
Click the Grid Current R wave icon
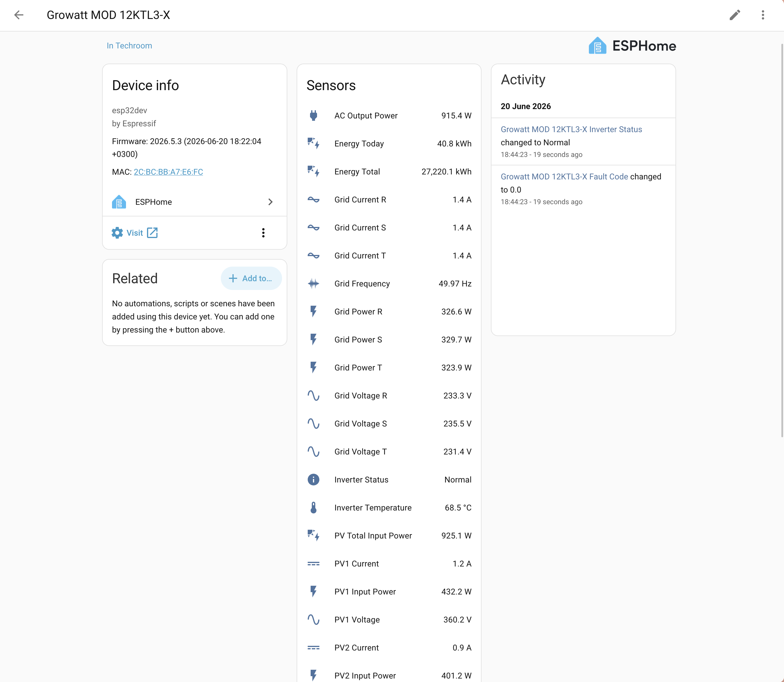point(313,200)
